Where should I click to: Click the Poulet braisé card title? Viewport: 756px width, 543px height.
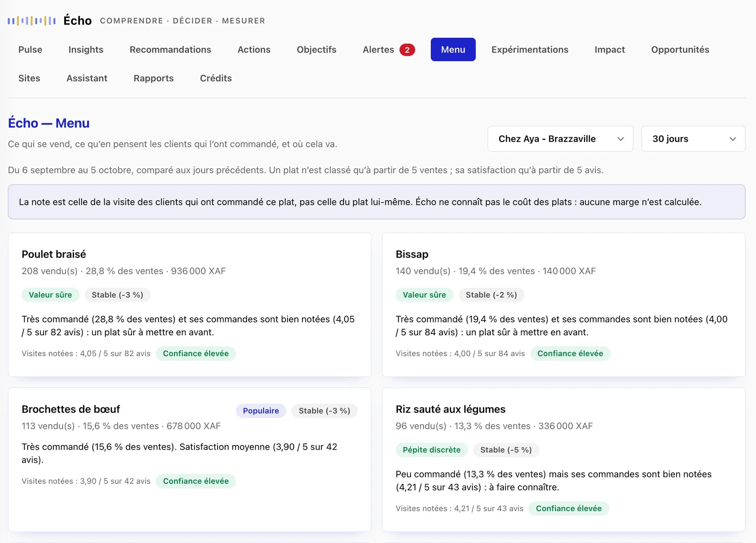54,254
